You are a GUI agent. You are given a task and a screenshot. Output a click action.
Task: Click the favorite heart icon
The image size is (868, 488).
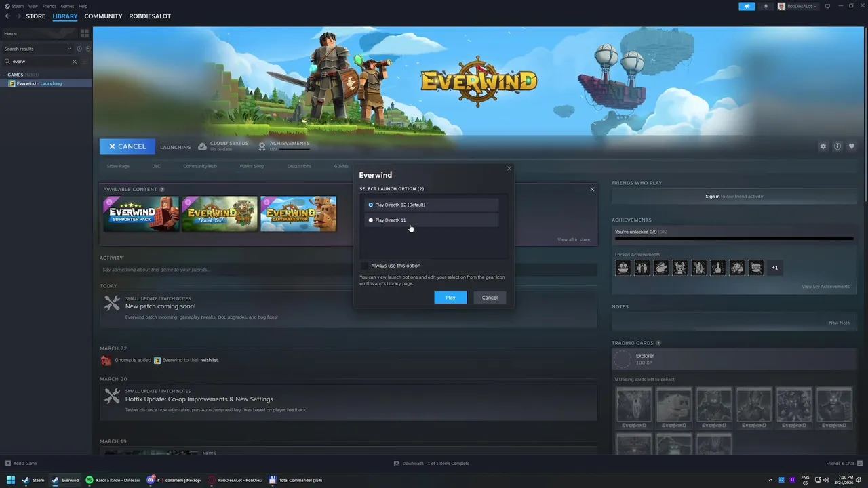tap(852, 146)
